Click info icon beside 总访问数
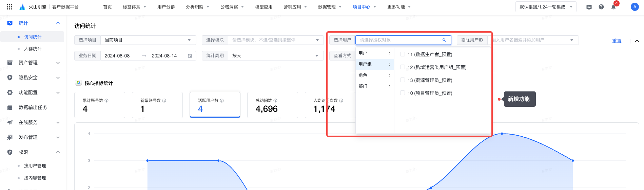The width and height of the screenshot is (644, 190). (x=275, y=101)
